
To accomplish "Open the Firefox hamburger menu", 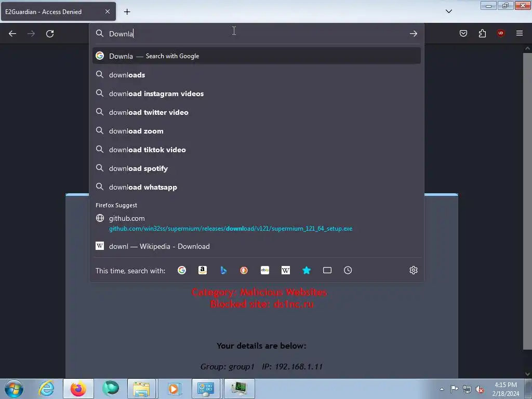I will pyautogui.click(x=520, y=33).
